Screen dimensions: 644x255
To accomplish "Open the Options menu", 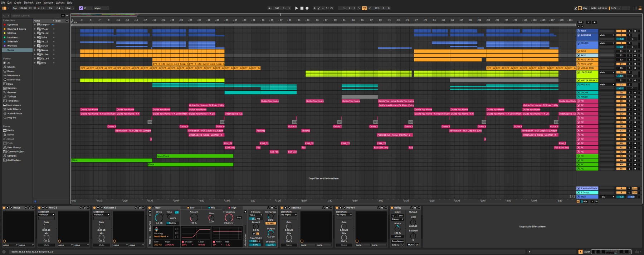I will [x=60, y=2].
